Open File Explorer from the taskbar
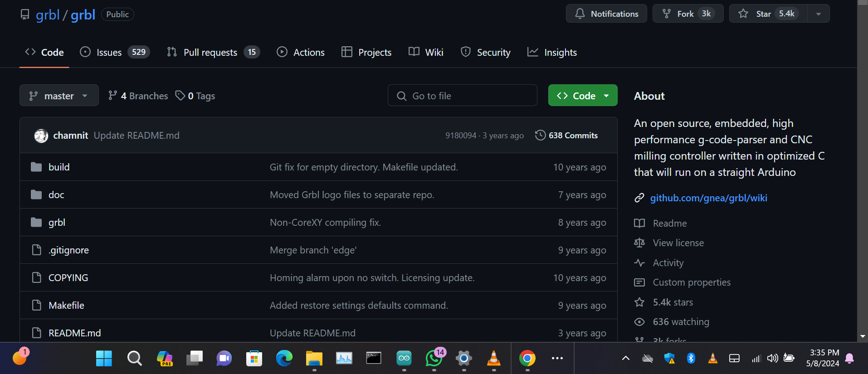This screenshot has width=868, height=374. point(314,358)
